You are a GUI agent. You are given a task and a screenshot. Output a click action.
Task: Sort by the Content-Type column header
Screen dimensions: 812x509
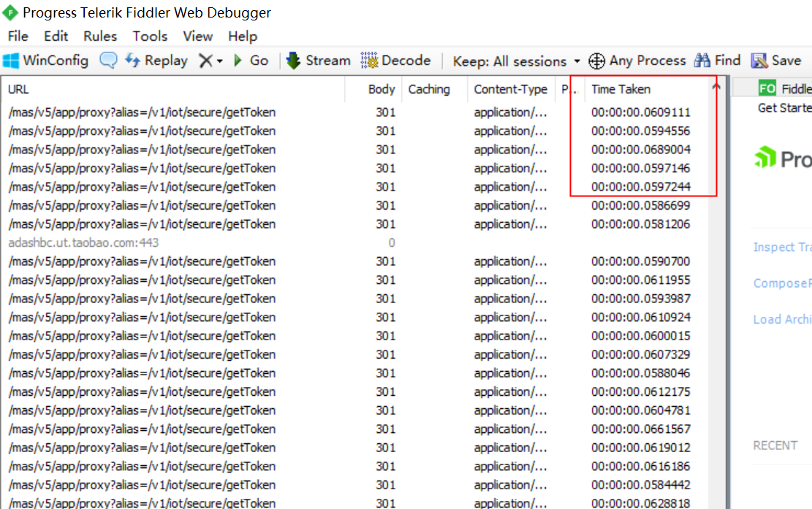[x=511, y=90]
